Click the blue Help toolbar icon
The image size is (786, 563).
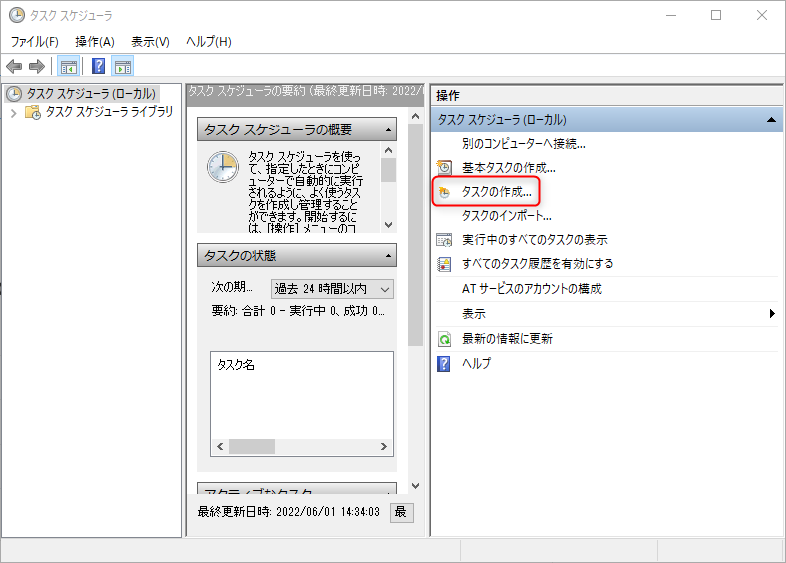[99, 66]
